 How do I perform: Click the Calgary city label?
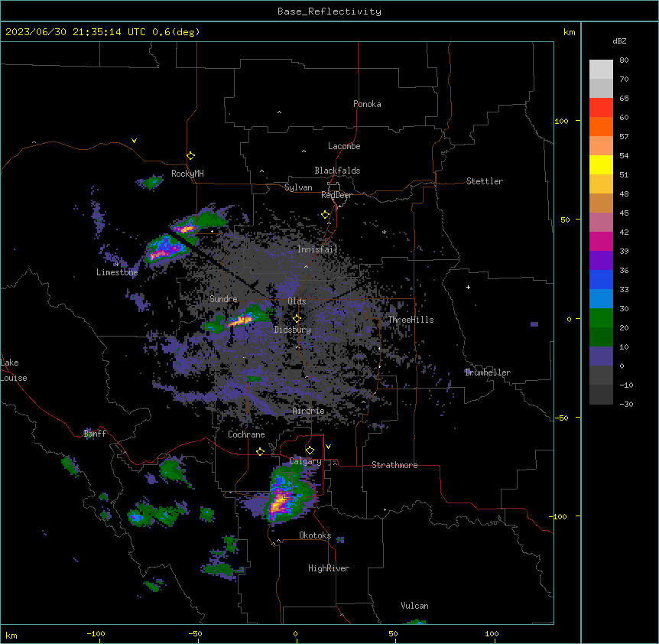pos(305,461)
